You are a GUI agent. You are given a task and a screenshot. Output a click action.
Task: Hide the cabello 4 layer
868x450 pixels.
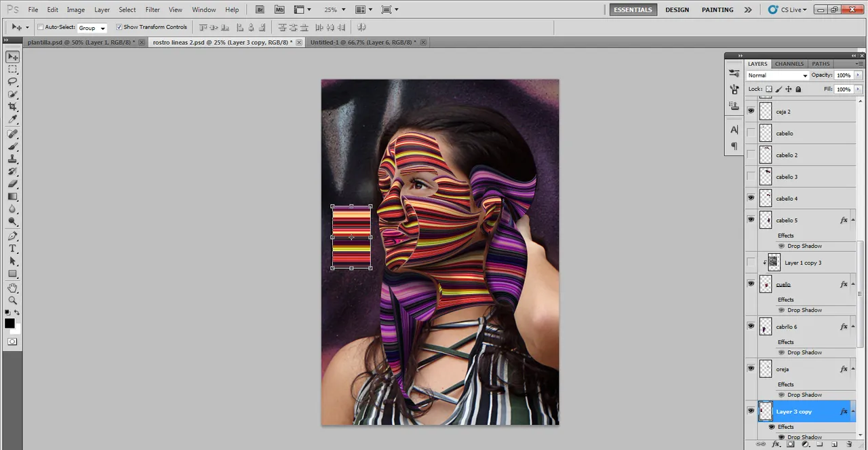coord(751,198)
